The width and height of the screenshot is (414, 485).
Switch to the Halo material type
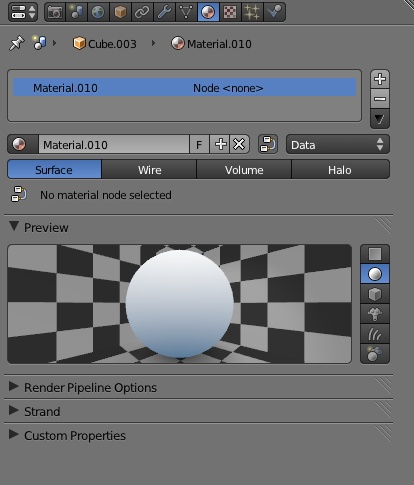[x=340, y=169]
